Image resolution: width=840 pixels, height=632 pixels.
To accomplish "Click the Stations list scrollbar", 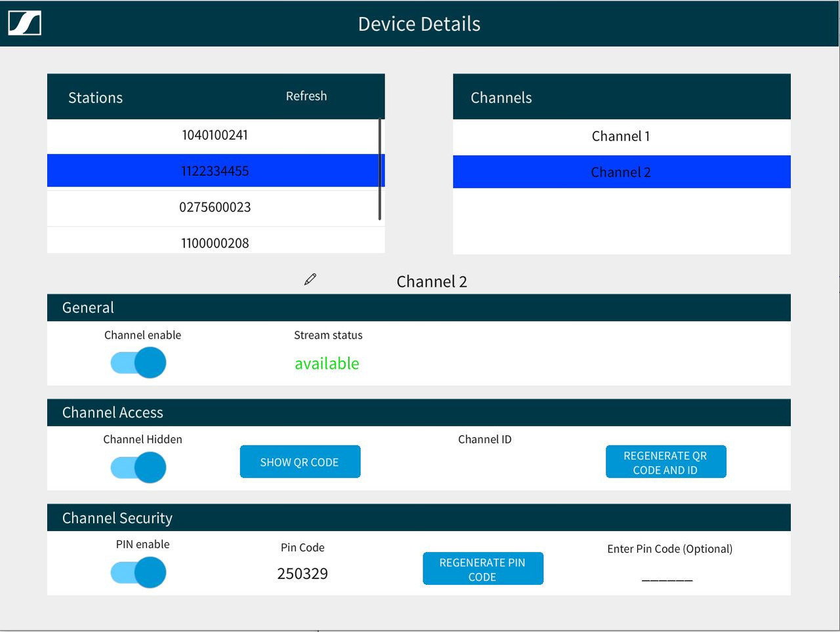I will pyautogui.click(x=379, y=169).
